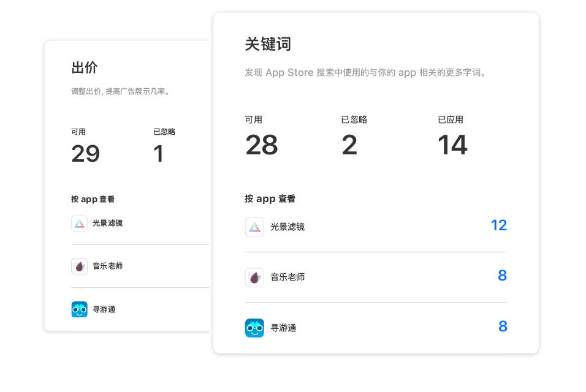Click the 可用 value 29 in 出价 card
Image resolution: width=586 pixels, height=392 pixels.
pyautogui.click(x=86, y=154)
